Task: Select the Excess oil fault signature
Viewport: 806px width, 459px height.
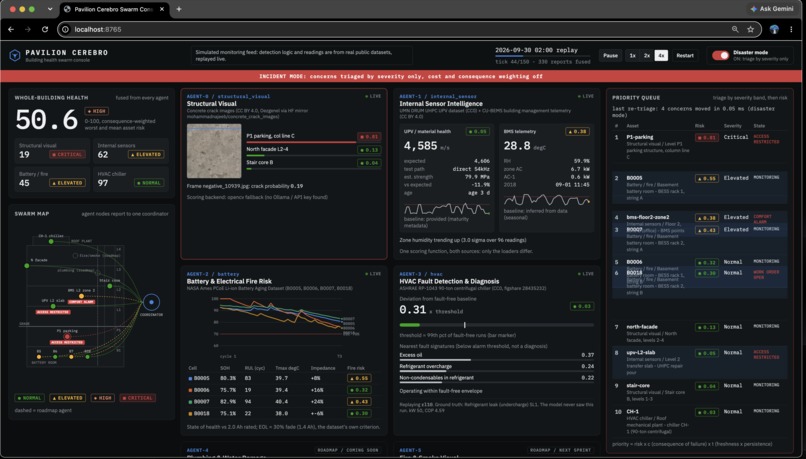Action: click(x=497, y=356)
